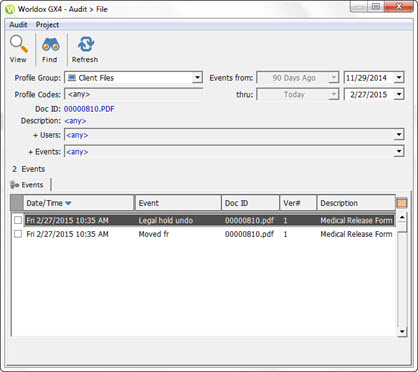This screenshot has width=418, height=372.
Task: Check the box for Legal hold undo row
Action: 18,220
